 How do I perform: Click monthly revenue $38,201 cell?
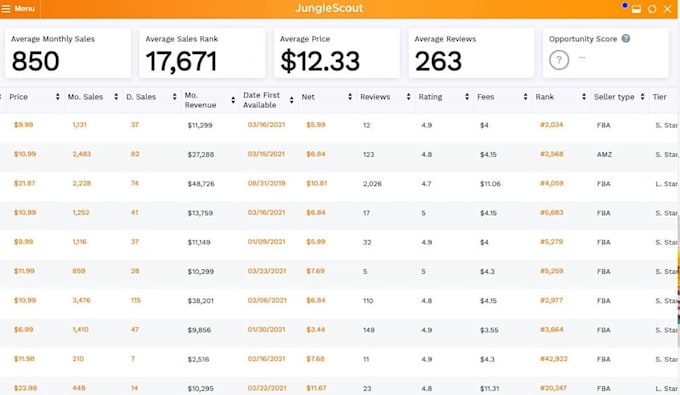coord(200,301)
